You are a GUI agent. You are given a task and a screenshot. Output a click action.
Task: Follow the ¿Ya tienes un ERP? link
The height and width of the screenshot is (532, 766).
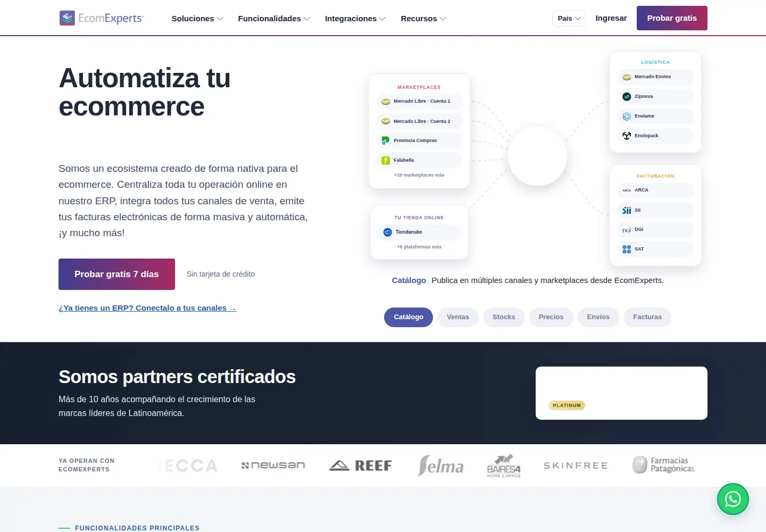click(147, 308)
